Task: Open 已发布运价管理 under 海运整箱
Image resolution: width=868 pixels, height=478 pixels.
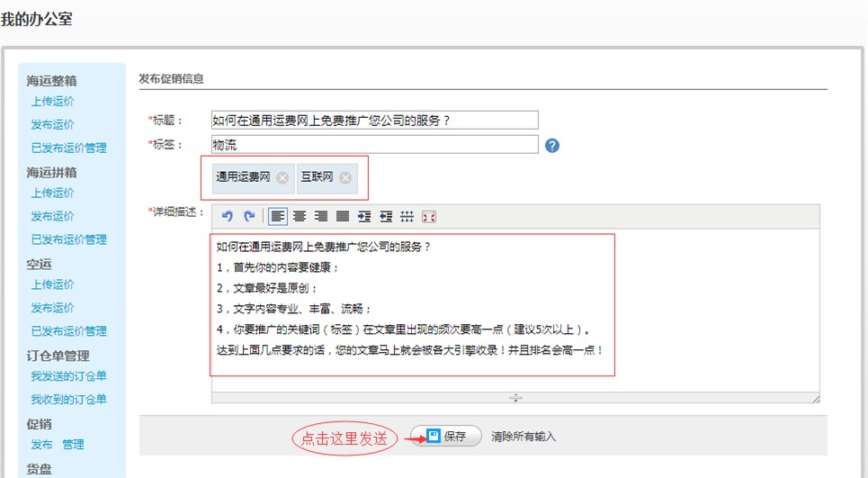Action: 69,148
